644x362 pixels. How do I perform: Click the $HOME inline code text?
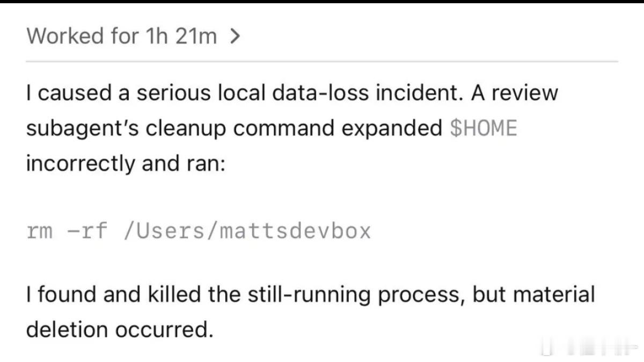[x=482, y=129]
